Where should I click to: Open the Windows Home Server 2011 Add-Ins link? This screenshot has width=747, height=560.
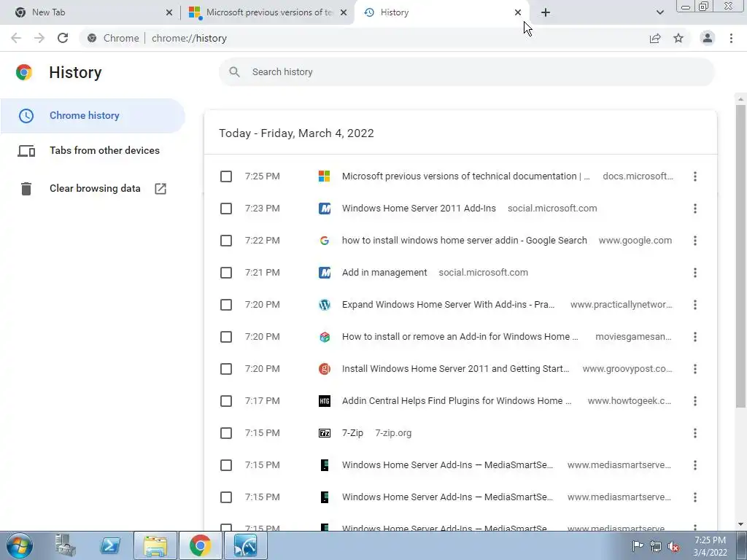(419, 209)
